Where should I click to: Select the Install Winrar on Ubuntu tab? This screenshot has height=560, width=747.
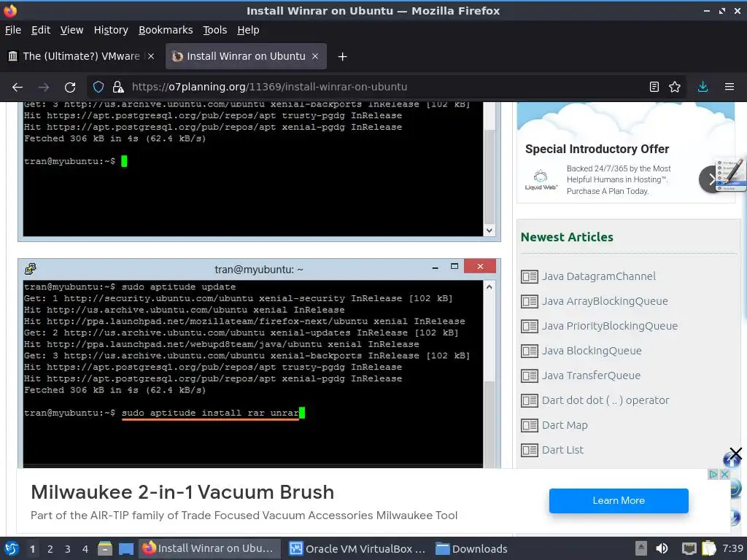pos(246,56)
